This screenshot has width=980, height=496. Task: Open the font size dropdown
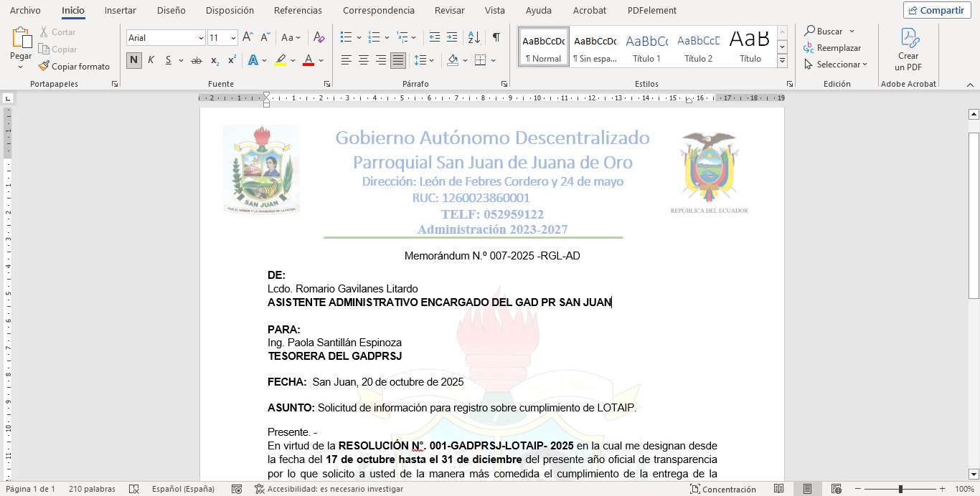pyautogui.click(x=233, y=38)
